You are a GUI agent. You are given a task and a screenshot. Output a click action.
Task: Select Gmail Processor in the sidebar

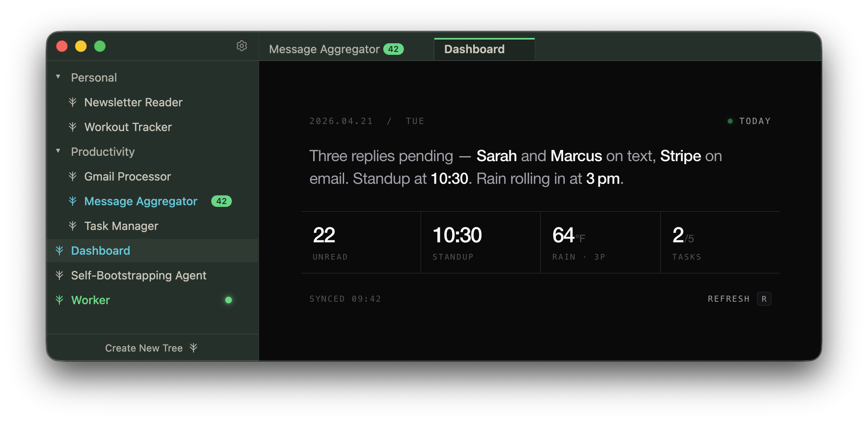pyautogui.click(x=153, y=176)
